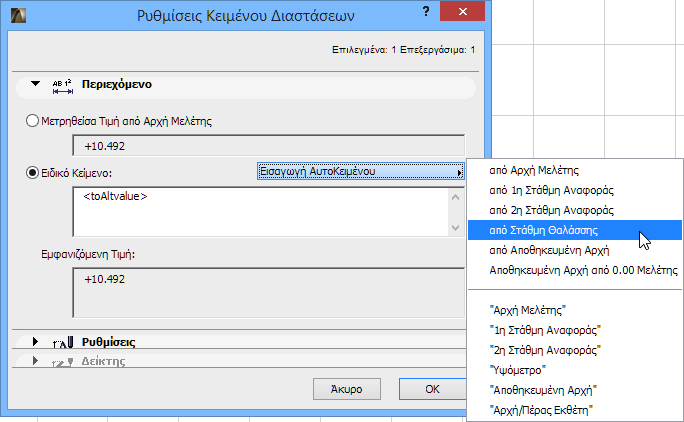The height and width of the screenshot is (422, 684).
Task: Close the Ρυθμίσεις Κειμένου Διαστάσεων dialog
Action: pos(462,11)
